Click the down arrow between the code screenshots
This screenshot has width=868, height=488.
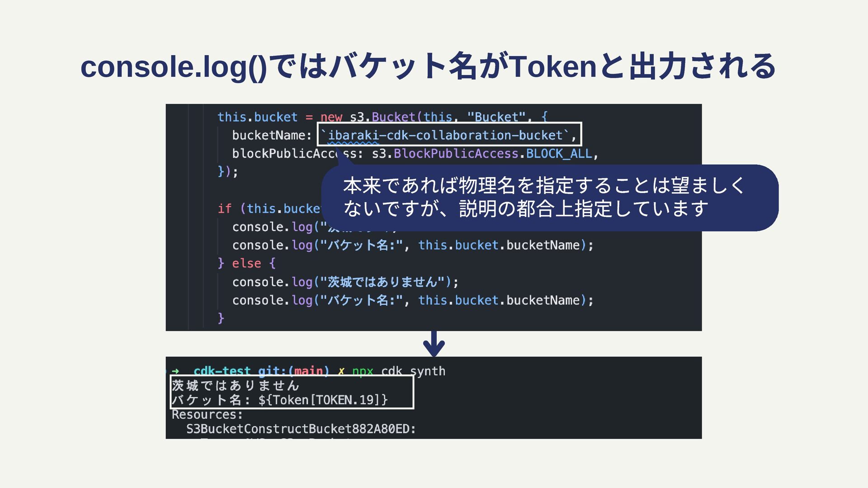(x=434, y=344)
